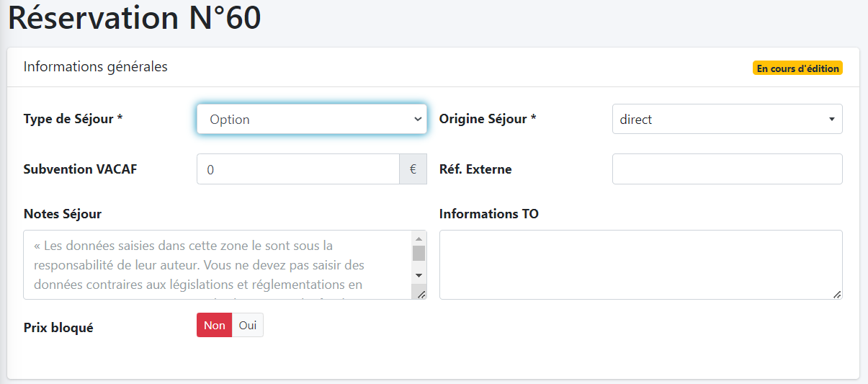Click the Origine Séjour label
The image size is (868, 384).
[x=488, y=120]
